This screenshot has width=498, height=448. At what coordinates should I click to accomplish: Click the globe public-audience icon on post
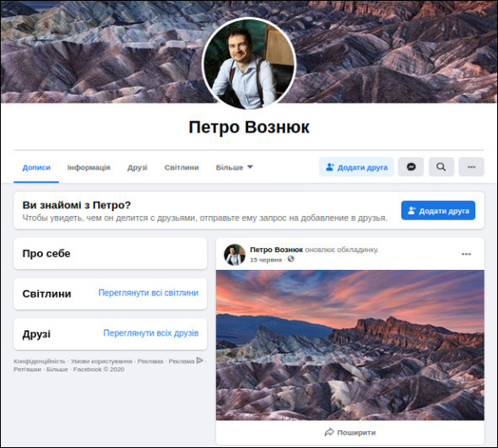point(290,259)
